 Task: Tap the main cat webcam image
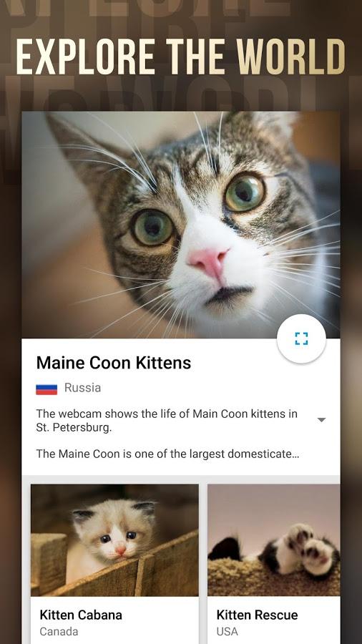click(x=180, y=225)
